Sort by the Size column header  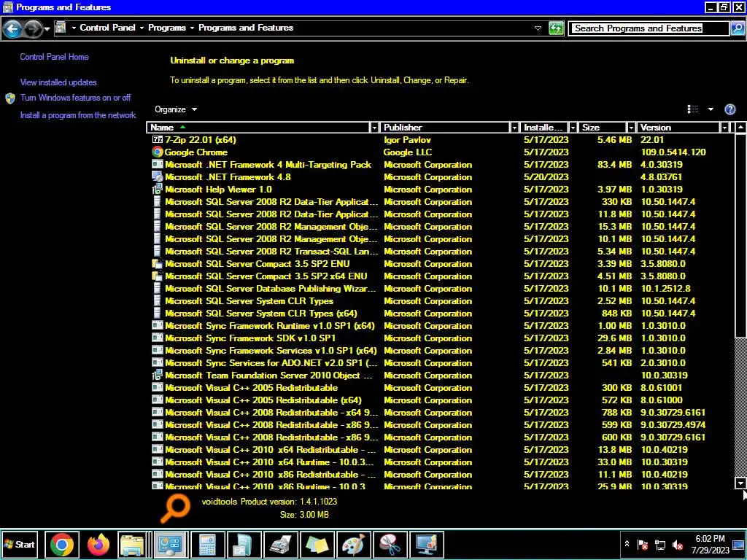pyautogui.click(x=603, y=128)
